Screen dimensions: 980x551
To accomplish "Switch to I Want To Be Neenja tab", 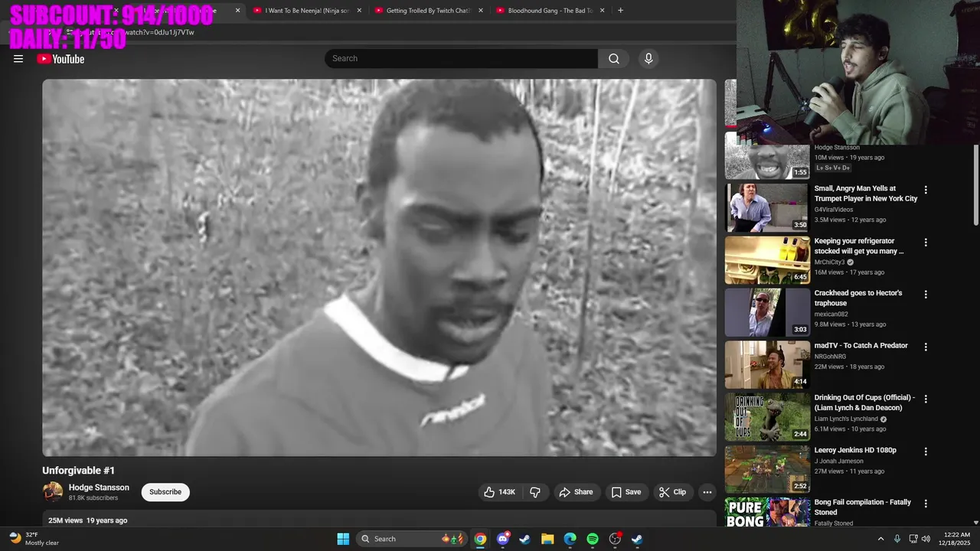I will 300,11.
